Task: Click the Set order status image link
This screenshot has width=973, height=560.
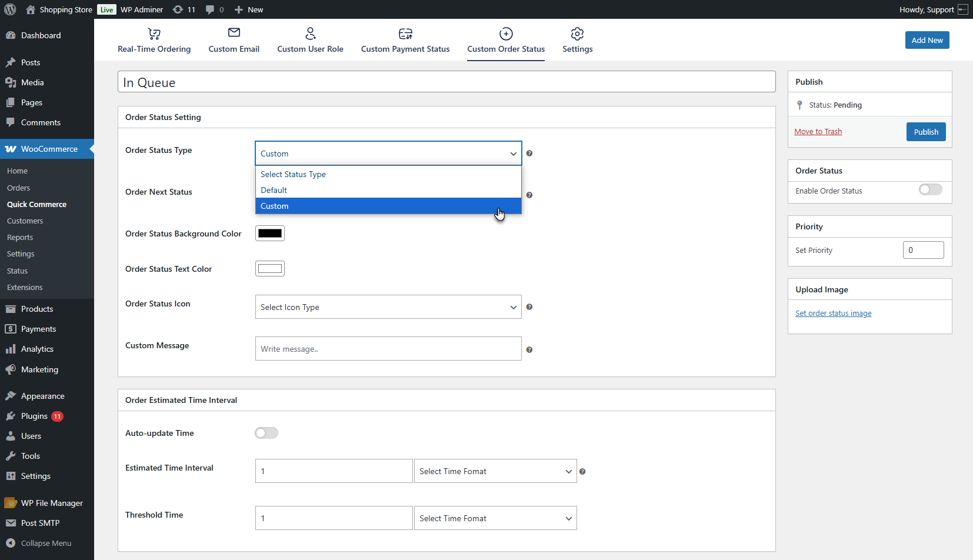Action: click(833, 314)
